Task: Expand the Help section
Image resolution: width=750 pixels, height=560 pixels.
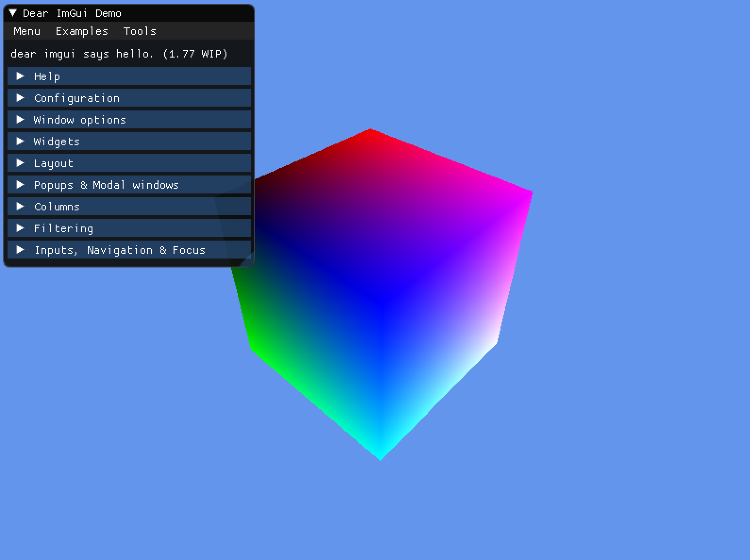Action: pos(129,76)
